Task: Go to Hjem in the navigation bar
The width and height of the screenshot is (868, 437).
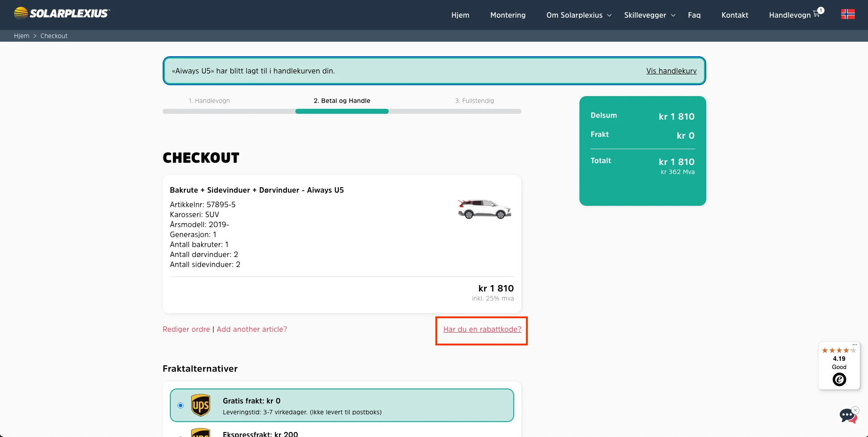Action: click(x=460, y=15)
